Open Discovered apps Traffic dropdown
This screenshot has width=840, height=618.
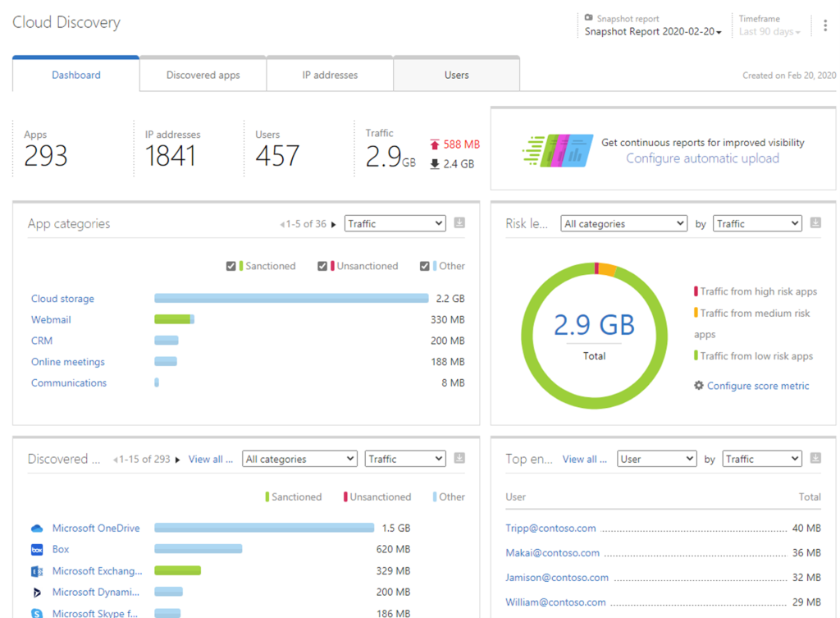coord(405,459)
